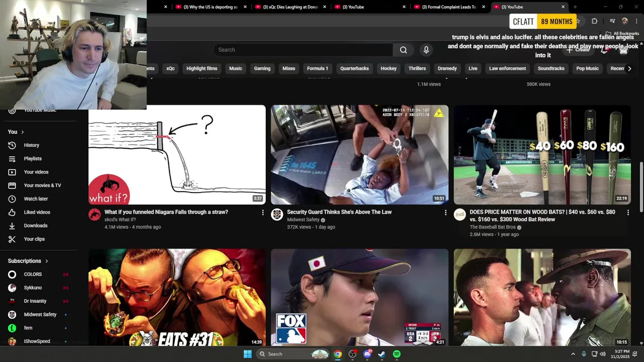Select the Gaming filter chip
Screen dimensions: 644x362
point(262,68)
